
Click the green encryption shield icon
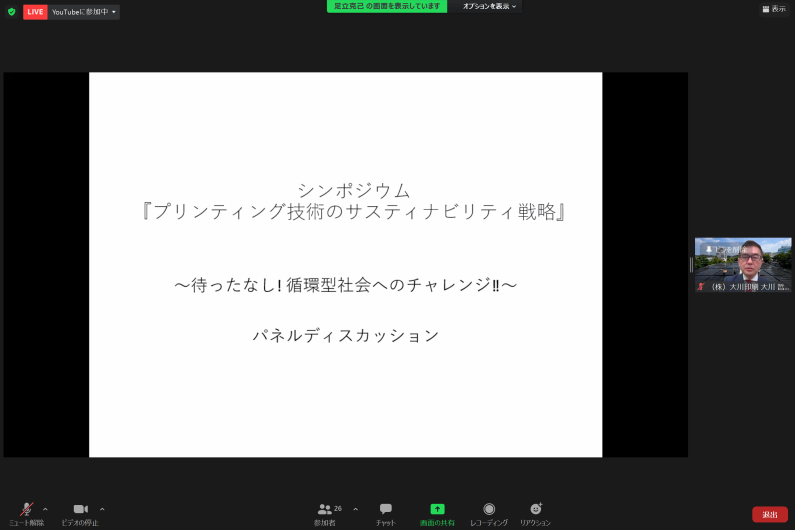[12, 12]
